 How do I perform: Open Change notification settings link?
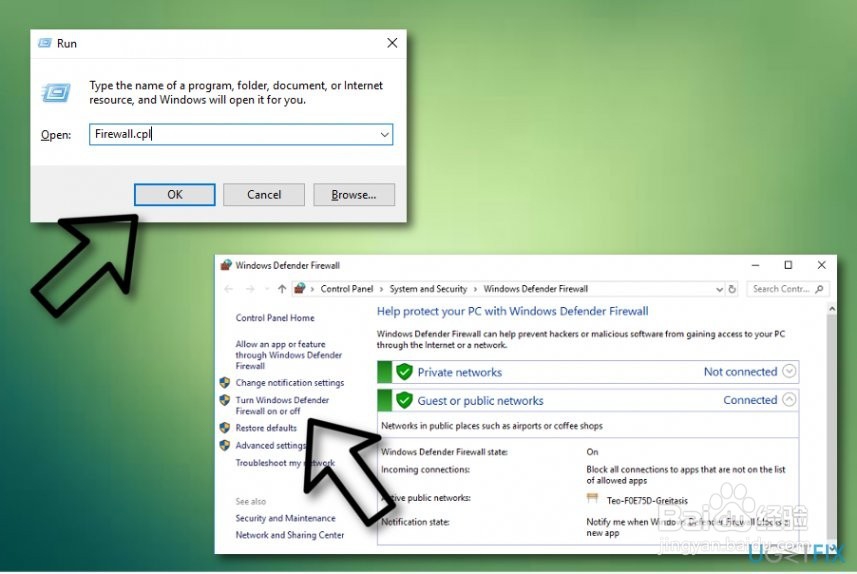pyautogui.click(x=290, y=383)
